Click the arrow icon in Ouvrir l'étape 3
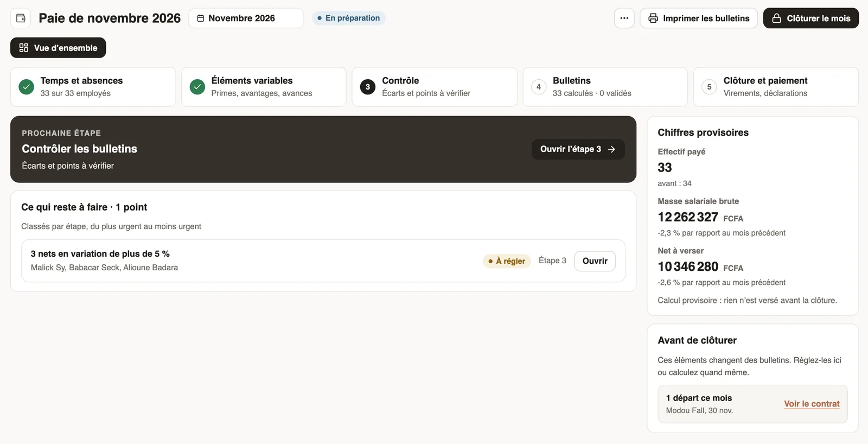 pos(611,149)
